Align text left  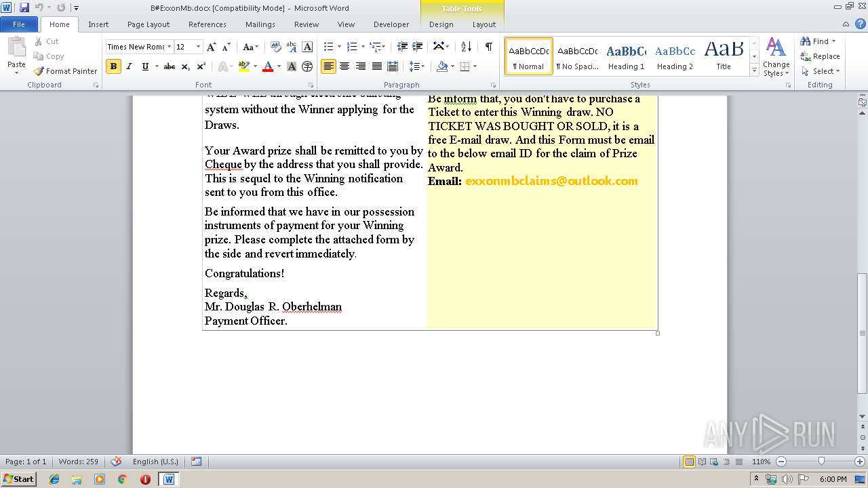(328, 66)
